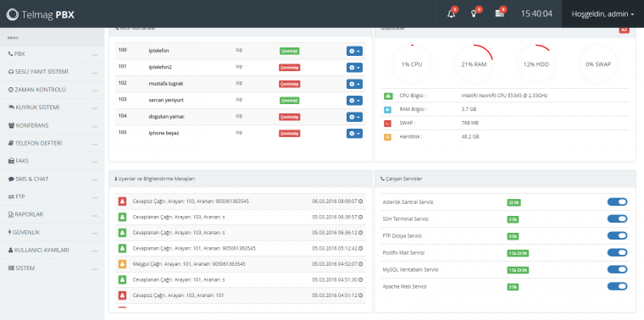644x320 pixels.
Task: Click clock icon beside 05.03.2016 04:52:07
Action: coord(361,264)
